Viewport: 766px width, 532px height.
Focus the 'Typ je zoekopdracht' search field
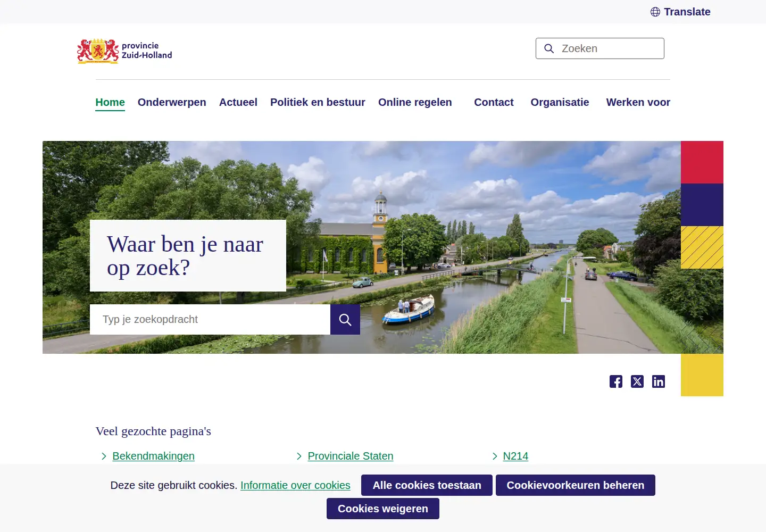point(210,319)
